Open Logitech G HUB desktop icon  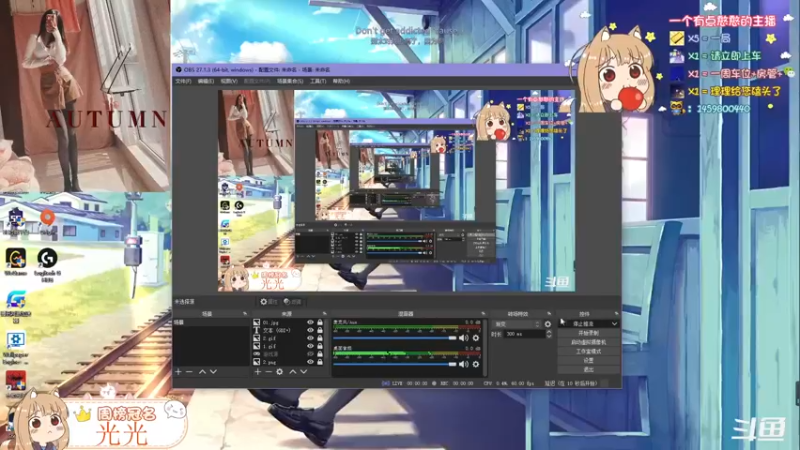tap(47, 263)
